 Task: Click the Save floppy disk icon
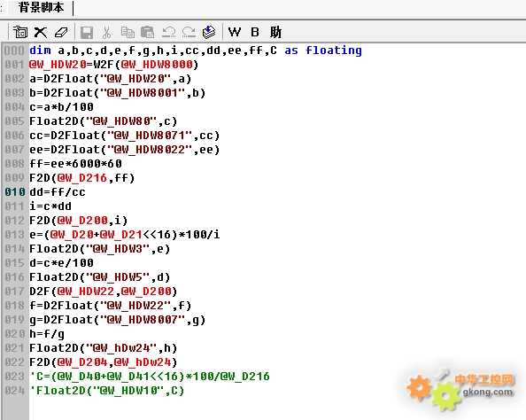[x=87, y=32]
